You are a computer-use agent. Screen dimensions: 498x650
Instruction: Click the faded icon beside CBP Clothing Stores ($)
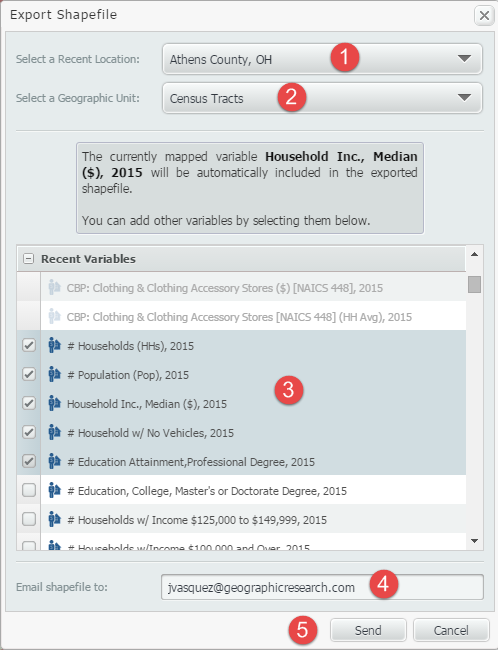54,287
